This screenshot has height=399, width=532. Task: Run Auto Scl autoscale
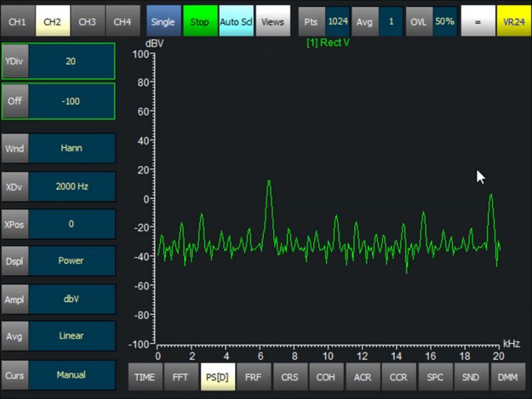(235, 21)
